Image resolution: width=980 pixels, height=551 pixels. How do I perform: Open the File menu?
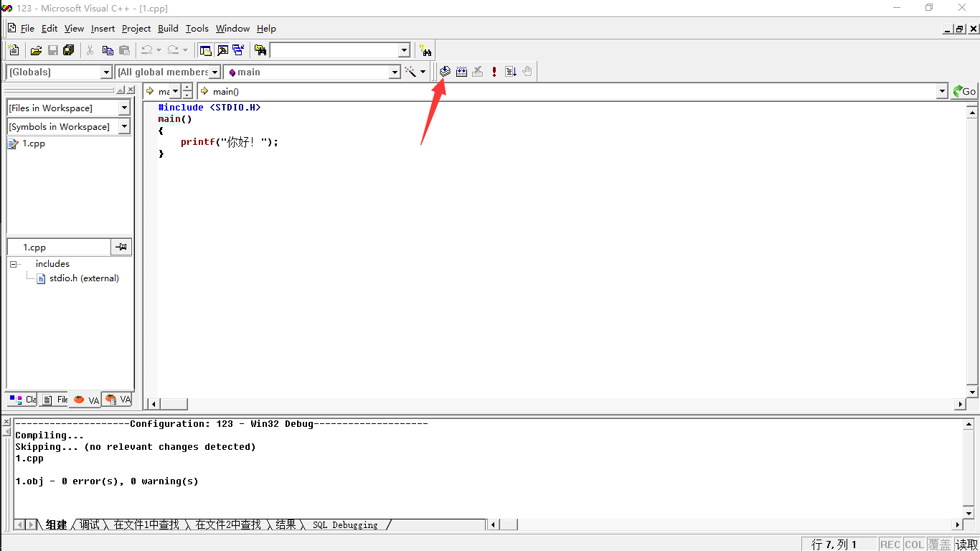(27, 29)
